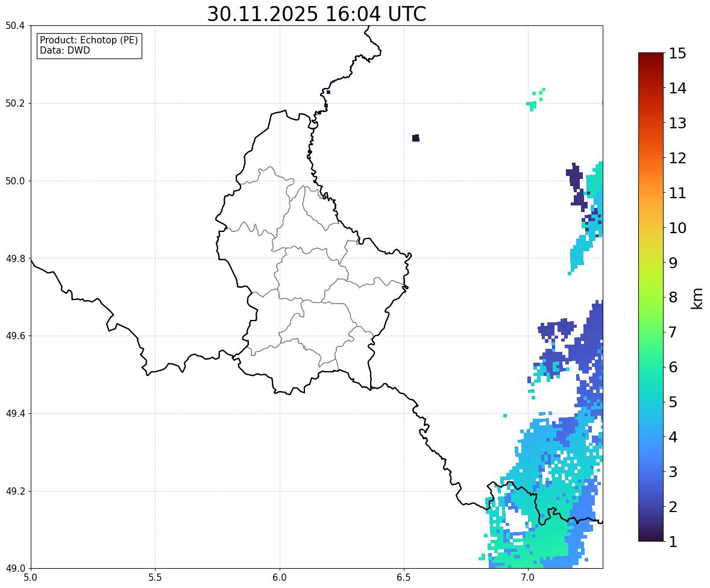Click the dark red top of colorbar

pos(651,58)
